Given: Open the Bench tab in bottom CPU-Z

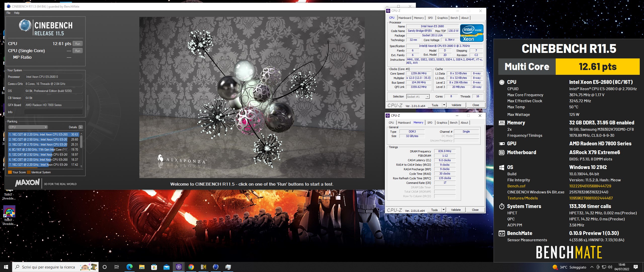Looking at the screenshot, I should click(x=454, y=123).
